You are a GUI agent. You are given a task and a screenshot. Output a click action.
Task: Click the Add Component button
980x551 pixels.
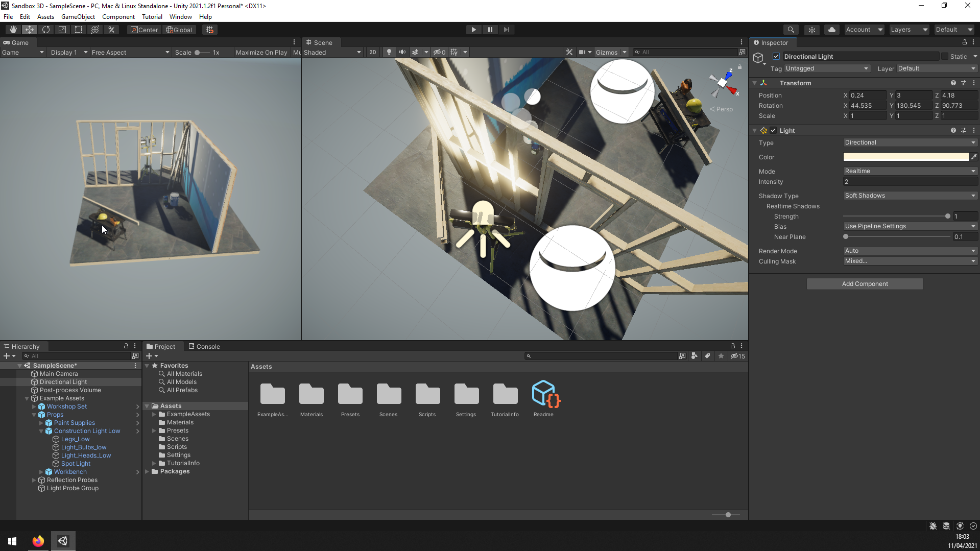(865, 284)
